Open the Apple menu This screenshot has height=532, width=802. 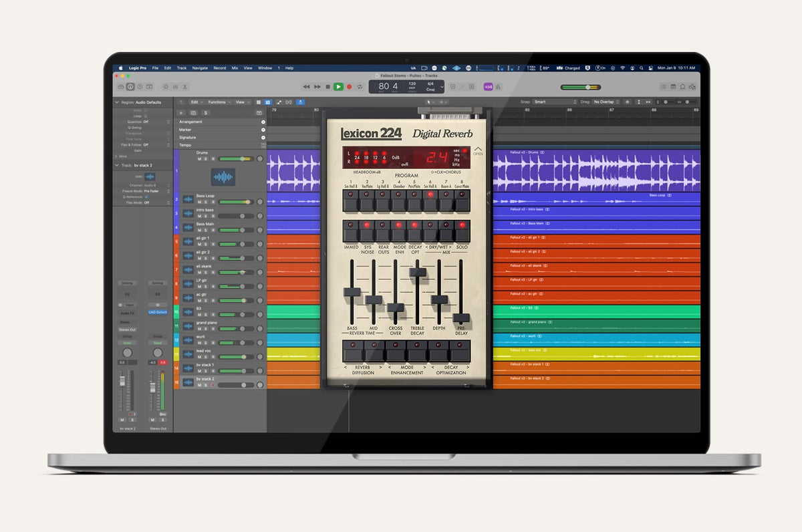[x=121, y=68]
